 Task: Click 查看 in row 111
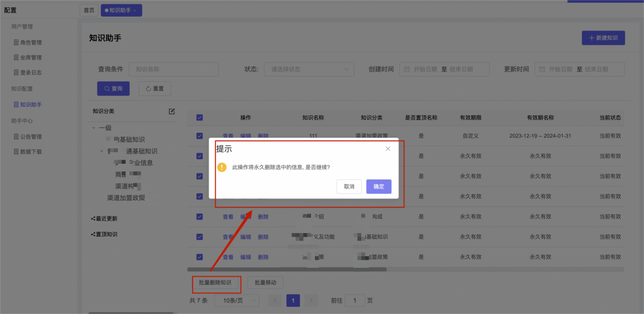pos(228,136)
